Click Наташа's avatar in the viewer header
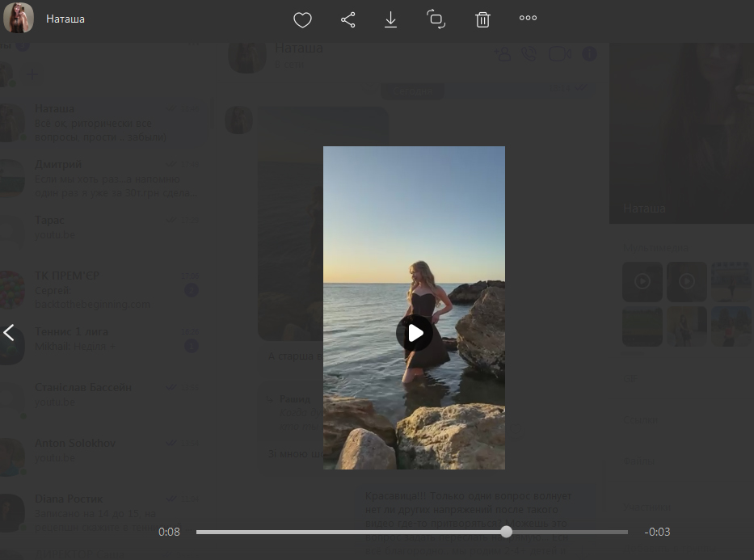 click(19, 18)
